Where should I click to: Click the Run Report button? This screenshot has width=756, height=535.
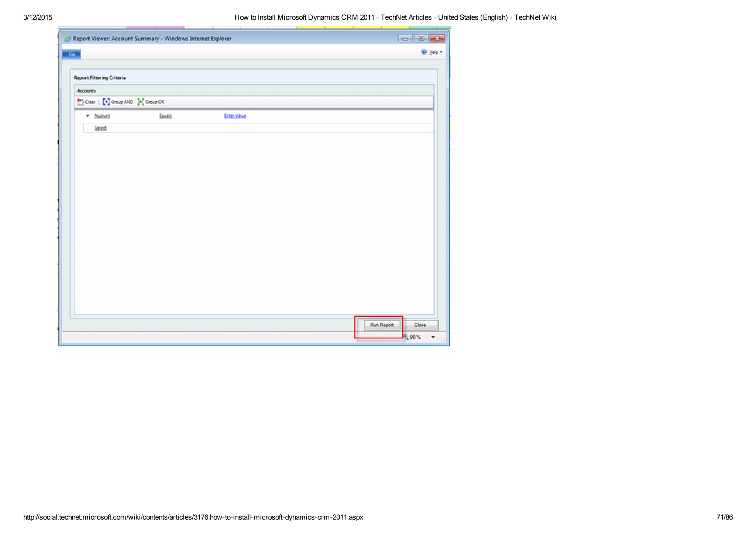pos(382,325)
